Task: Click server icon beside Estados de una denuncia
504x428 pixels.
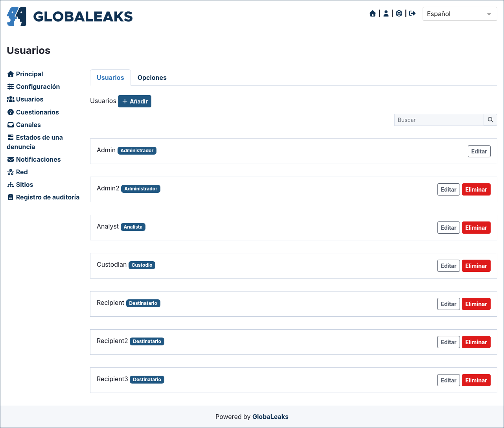Action: click(11, 137)
